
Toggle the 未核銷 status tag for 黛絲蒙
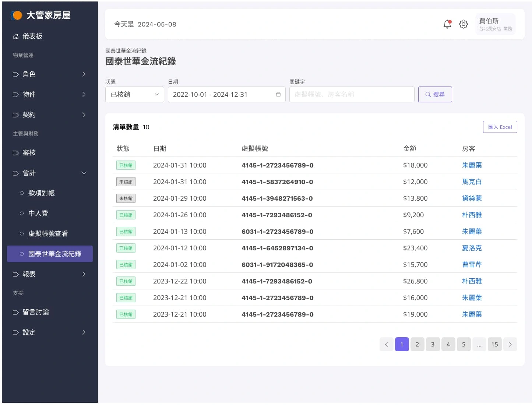click(126, 198)
